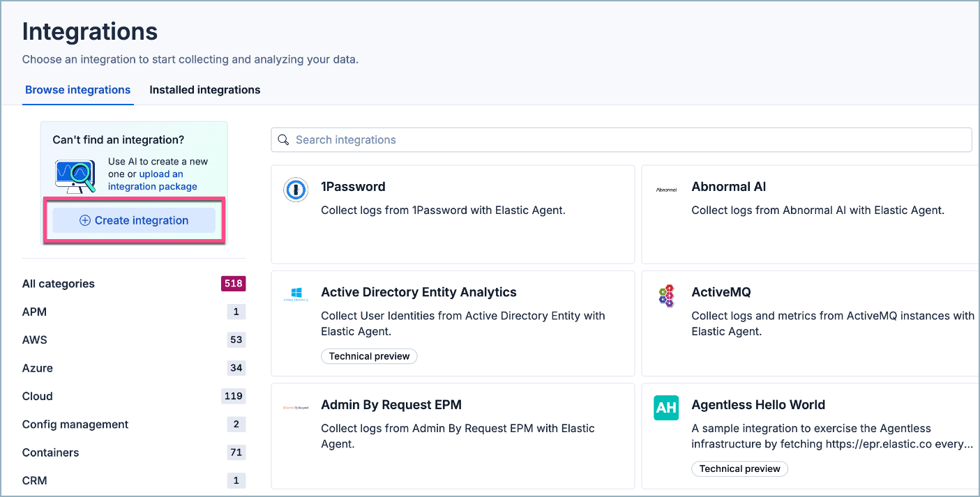Click the Integrations page heading
This screenshot has height=497, width=980.
tap(90, 31)
